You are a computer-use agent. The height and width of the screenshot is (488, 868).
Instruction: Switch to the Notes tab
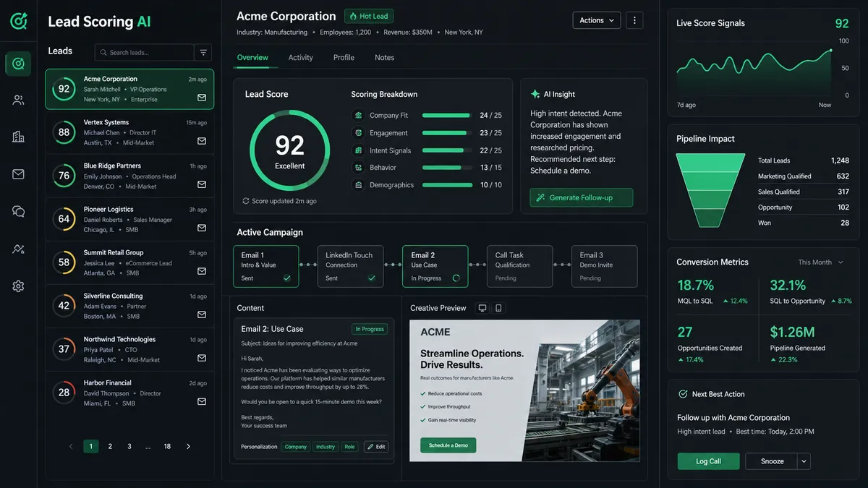click(x=385, y=58)
